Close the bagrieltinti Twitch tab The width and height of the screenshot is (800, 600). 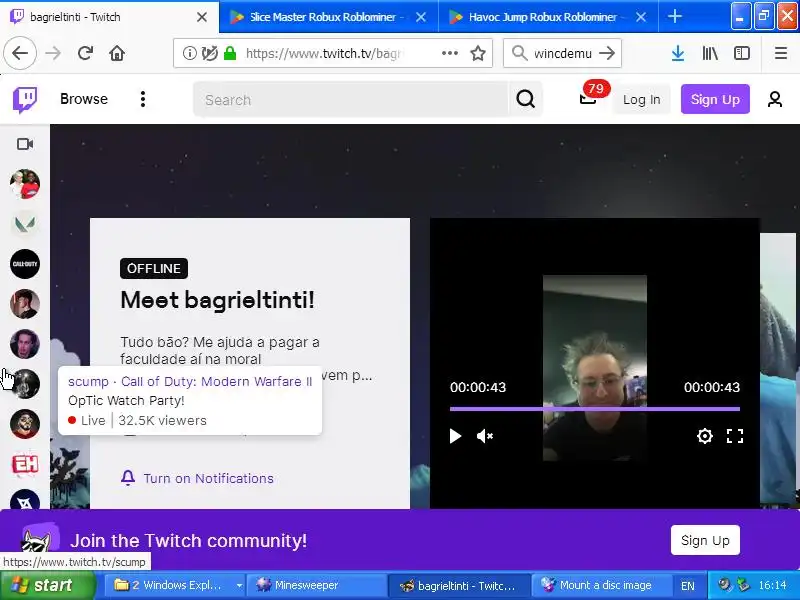[x=202, y=17]
